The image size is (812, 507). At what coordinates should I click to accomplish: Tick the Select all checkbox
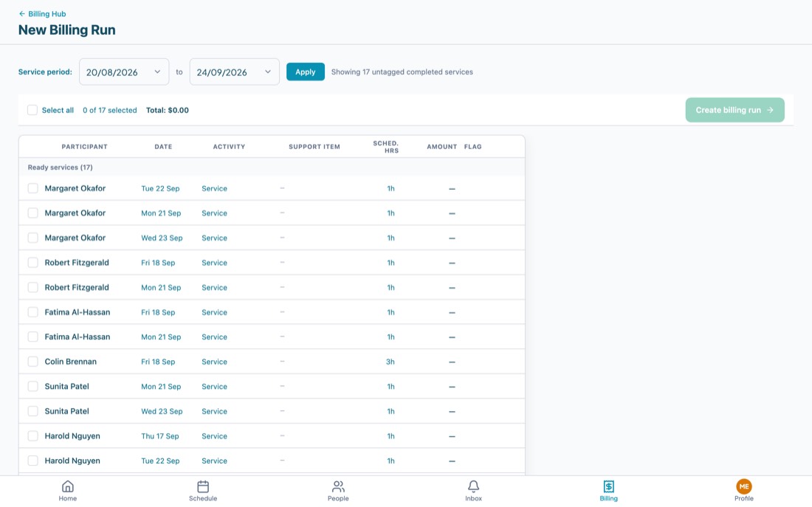point(32,110)
